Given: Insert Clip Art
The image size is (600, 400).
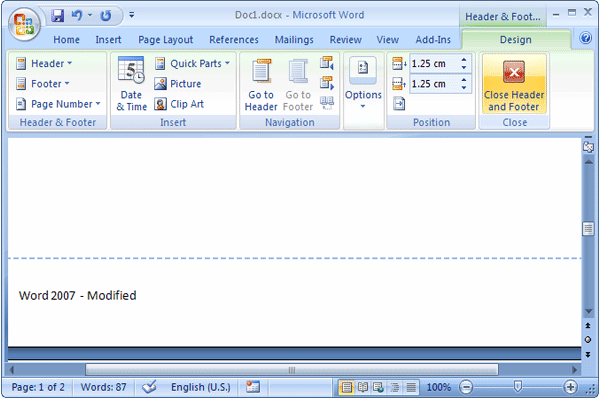Looking at the screenshot, I should [x=179, y=104].
